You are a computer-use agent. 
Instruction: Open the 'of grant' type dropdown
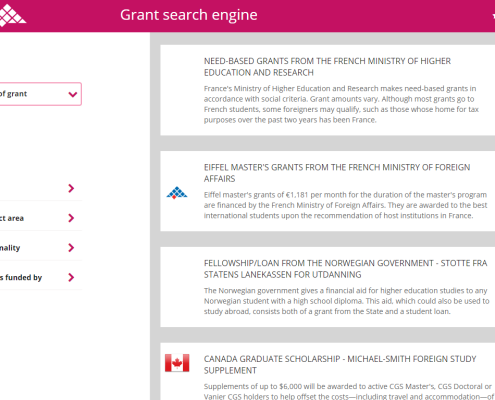point(40,94)
